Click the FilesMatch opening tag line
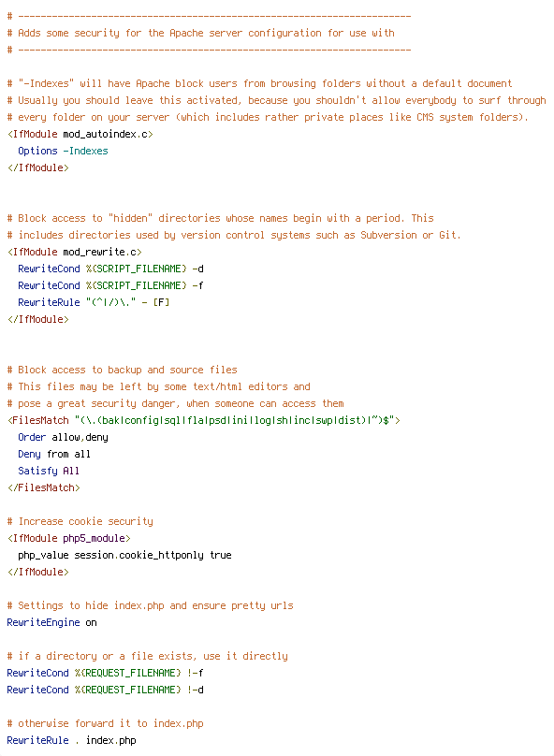 (203, 420)
